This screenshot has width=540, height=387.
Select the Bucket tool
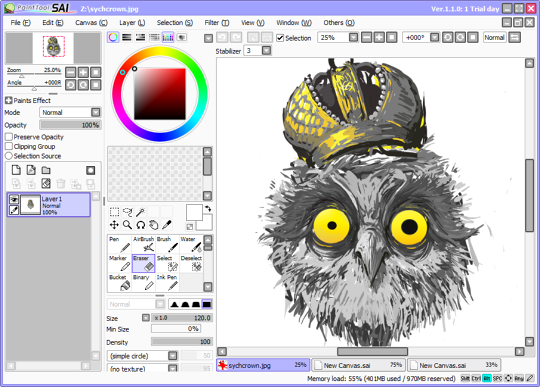click(120, 282)
